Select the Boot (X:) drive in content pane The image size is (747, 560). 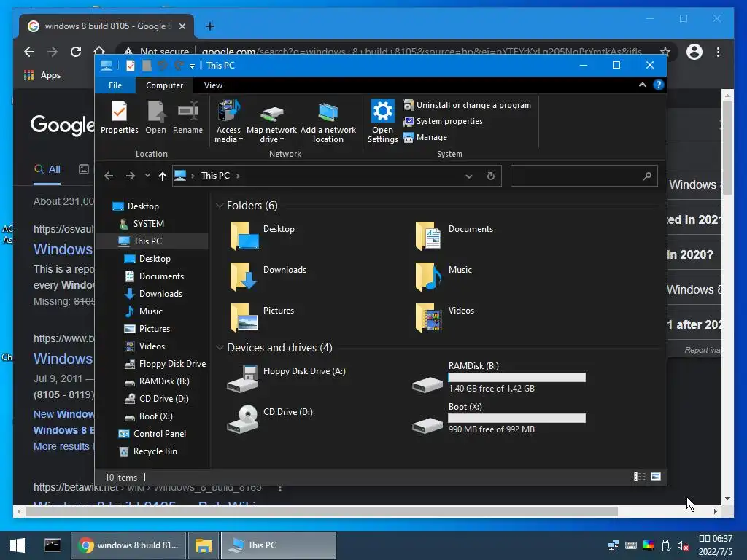[499, 418]
